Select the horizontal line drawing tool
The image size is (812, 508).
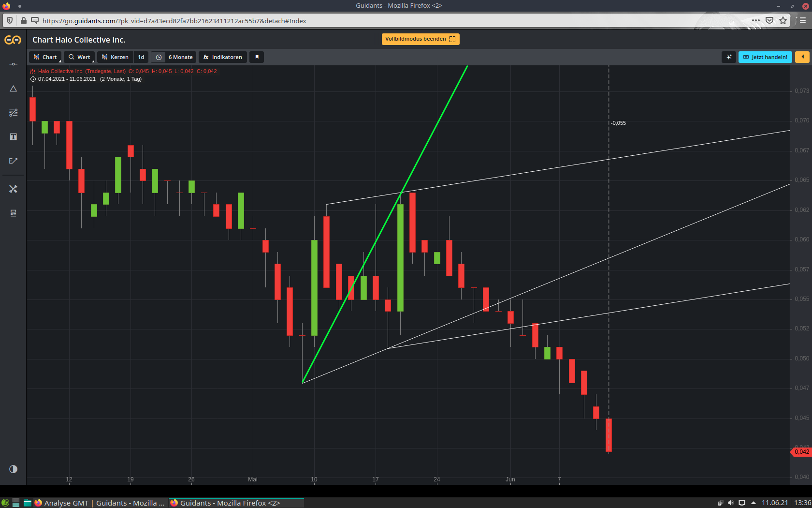pyautogui.click(x=13, y=64)
